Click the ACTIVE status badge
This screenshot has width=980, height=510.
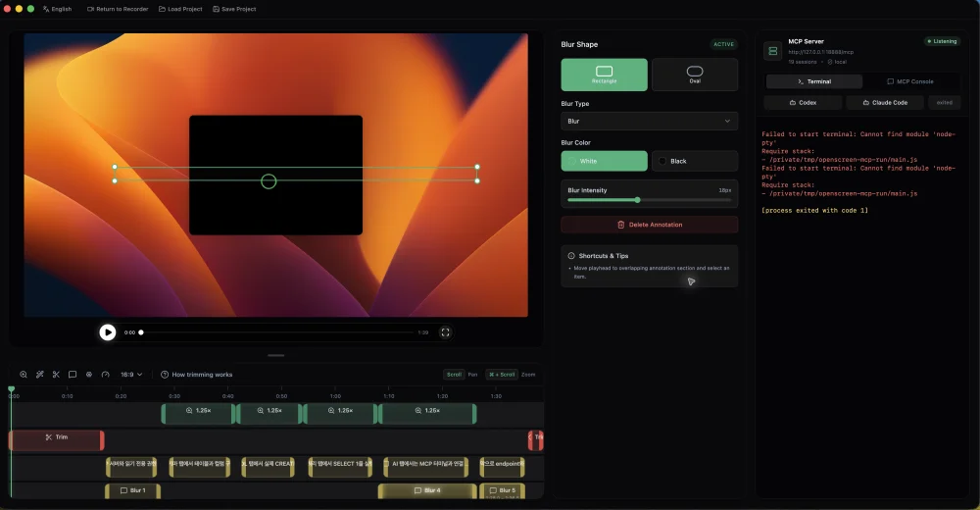click(x=724, y=44)
